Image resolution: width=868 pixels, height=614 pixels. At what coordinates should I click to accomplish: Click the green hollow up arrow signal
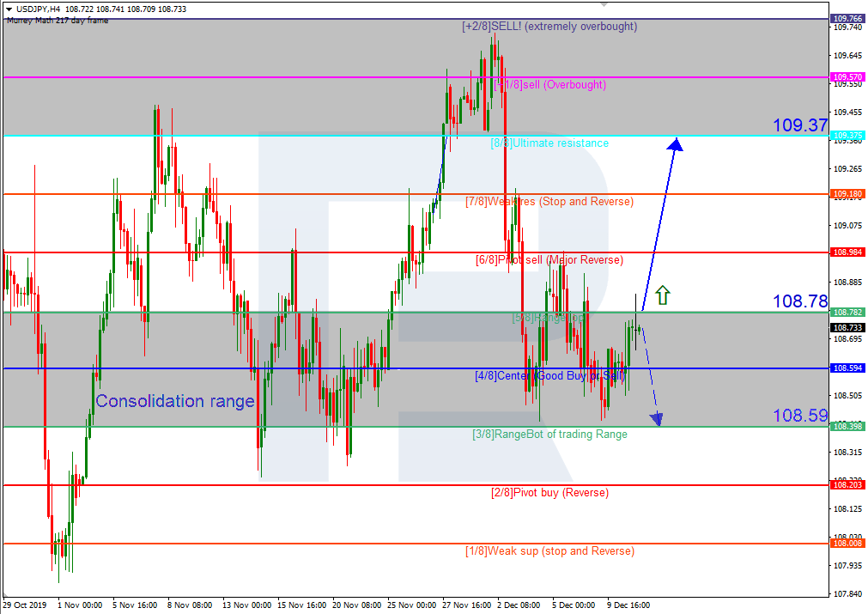661,295
